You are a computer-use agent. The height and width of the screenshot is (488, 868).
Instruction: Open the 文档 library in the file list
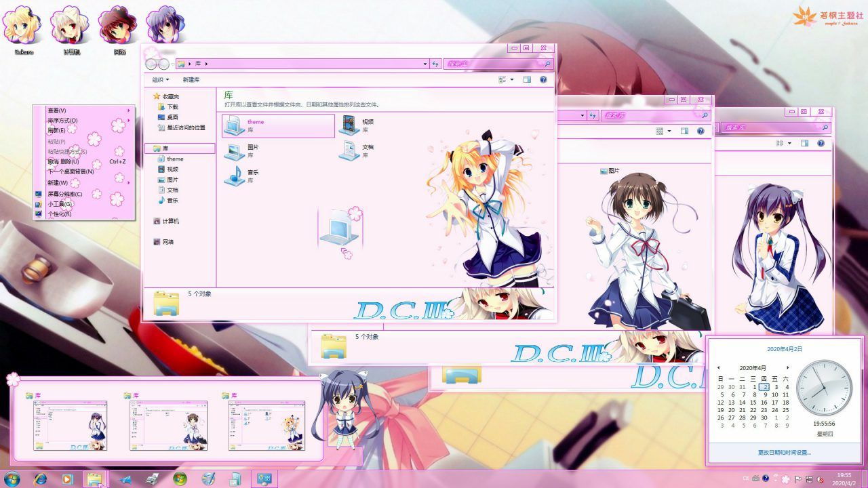357,150
